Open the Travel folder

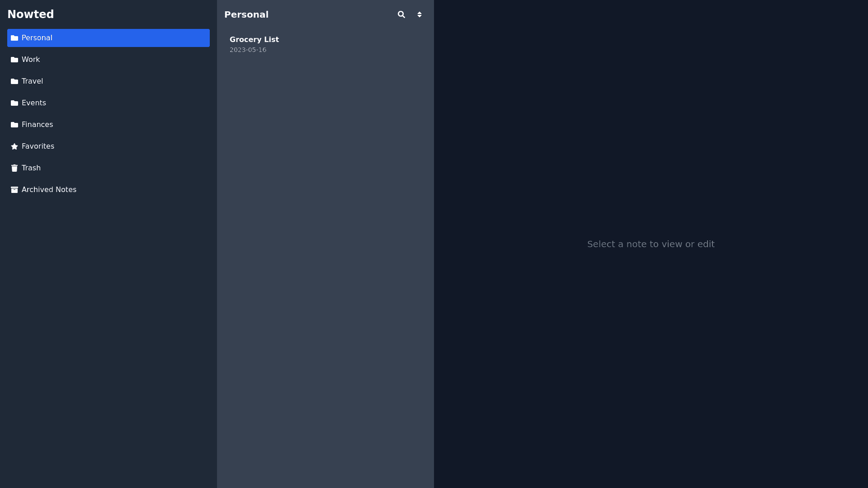pos(32,81)
